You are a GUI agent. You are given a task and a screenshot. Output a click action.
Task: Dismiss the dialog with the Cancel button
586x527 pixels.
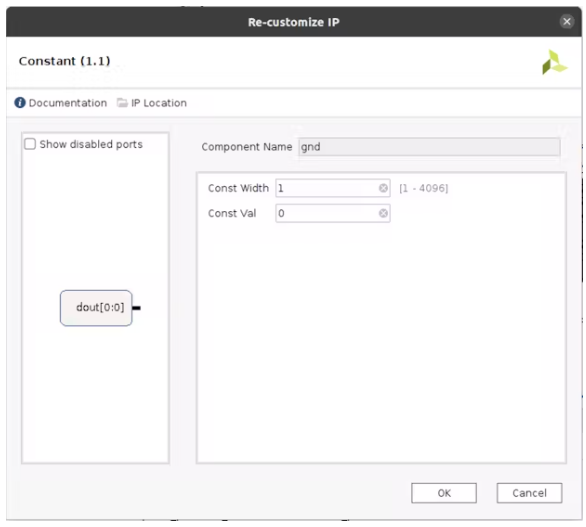pos(529,493)
